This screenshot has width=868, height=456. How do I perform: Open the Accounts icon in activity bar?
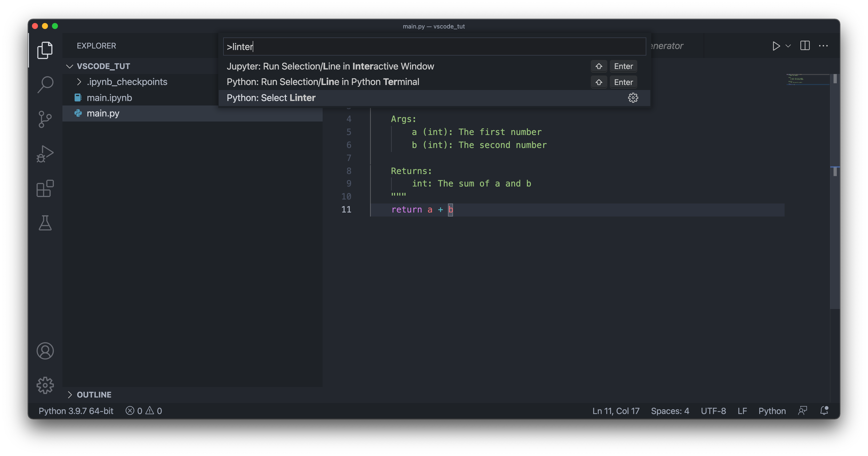click(45, 351)
